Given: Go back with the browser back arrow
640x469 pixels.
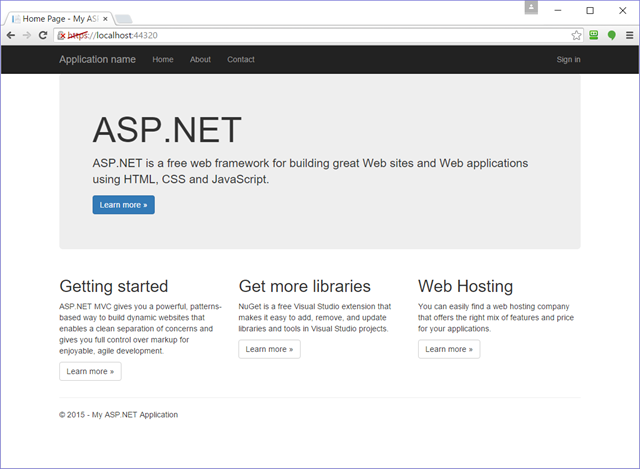Looking at the screenshot, I should pos(11,36).
